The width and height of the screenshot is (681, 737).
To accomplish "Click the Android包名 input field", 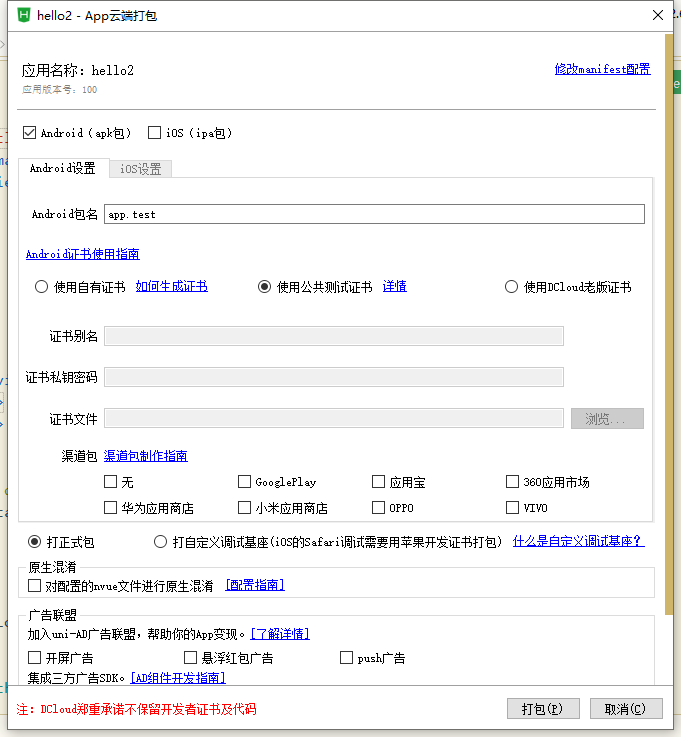I will point(374,214).
